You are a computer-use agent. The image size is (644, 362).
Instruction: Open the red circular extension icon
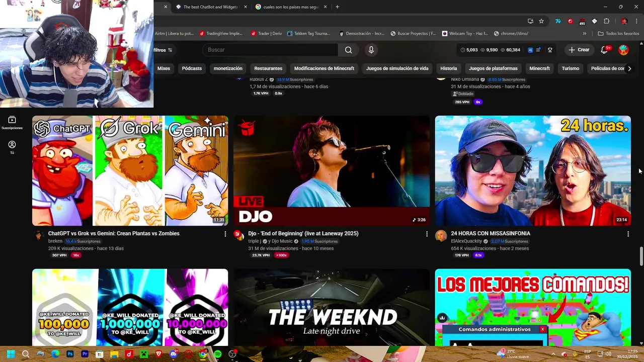pyautogui.click(x=570, y=21)
